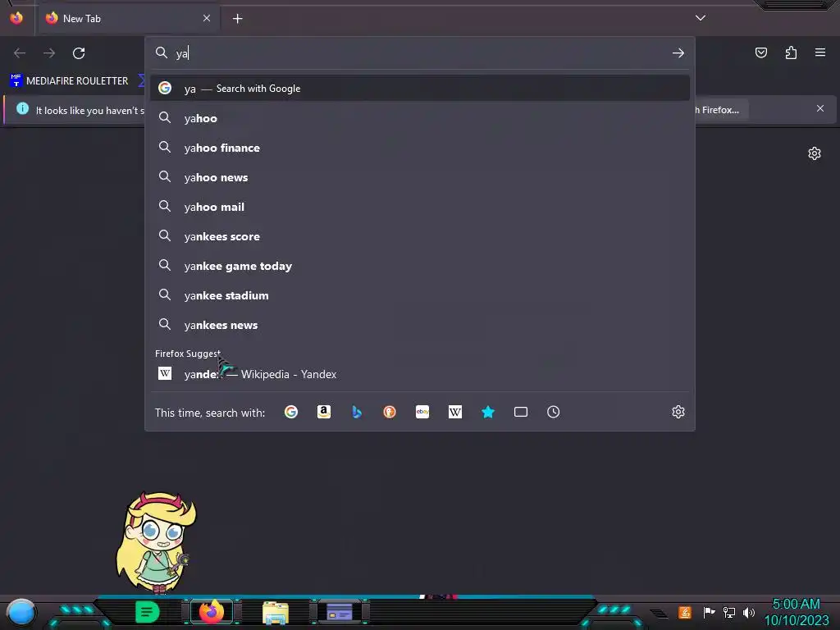This screenshot has height=630, width=840.
Task: Open a new tab with plus button
Action: pos(237,19)
